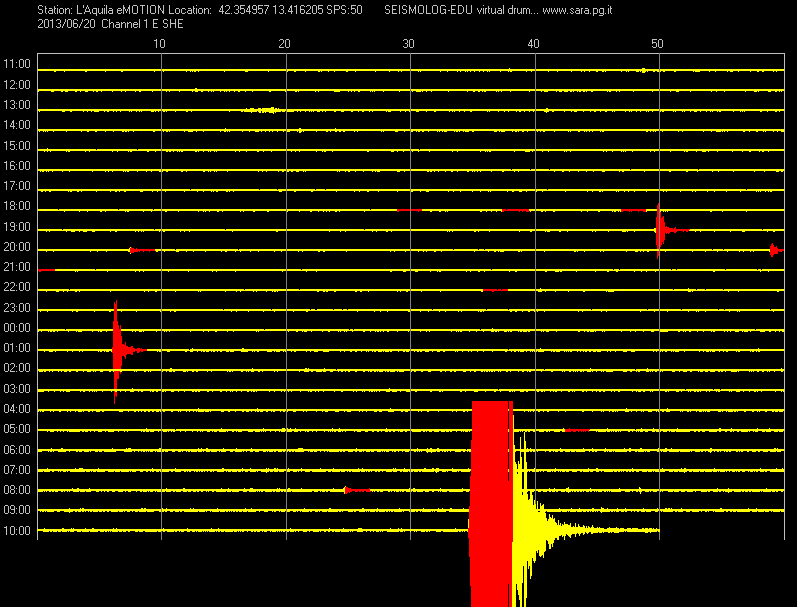Click the 20:00 trace time label

click(x=17, y=247)
